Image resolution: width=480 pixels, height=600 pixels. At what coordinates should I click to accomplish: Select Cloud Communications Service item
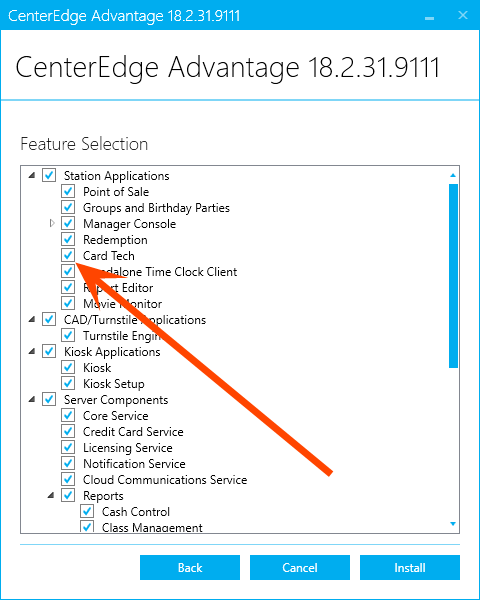click(x=165, y=480)
